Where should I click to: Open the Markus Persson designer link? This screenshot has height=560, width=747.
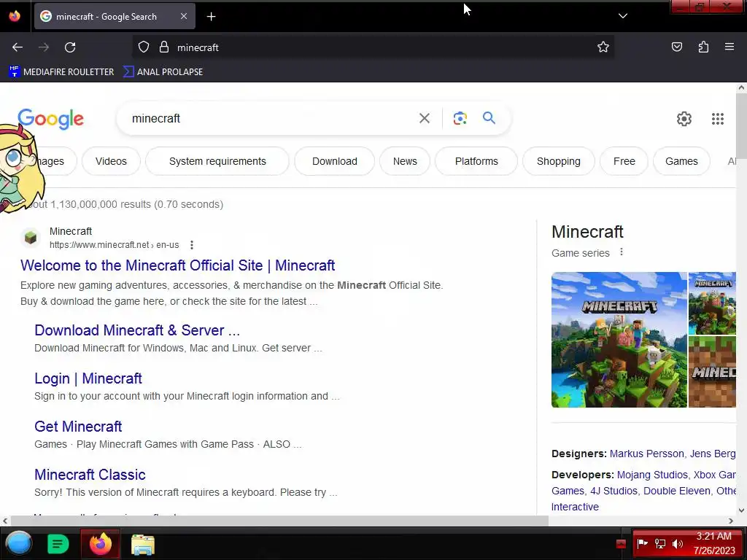point(646,454)
